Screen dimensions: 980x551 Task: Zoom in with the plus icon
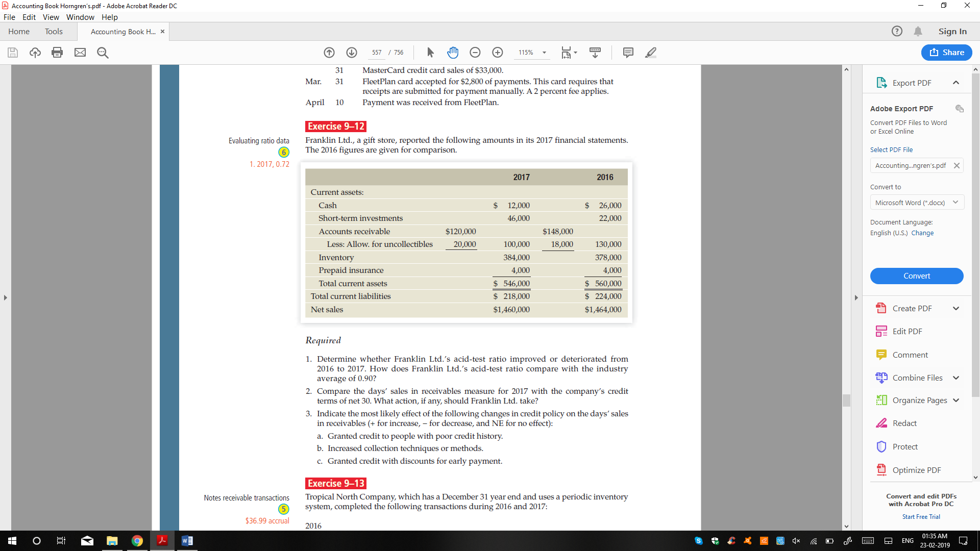point(498,52)
